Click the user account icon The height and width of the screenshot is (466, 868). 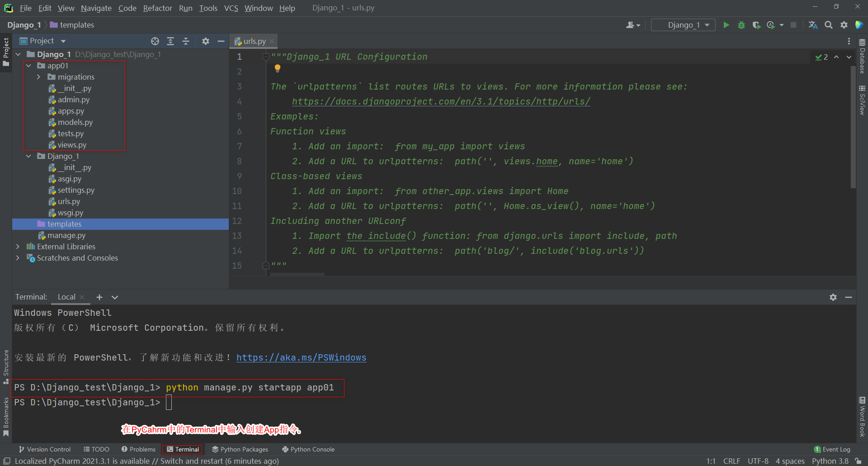pyautogui.click(x=633, y=25)
